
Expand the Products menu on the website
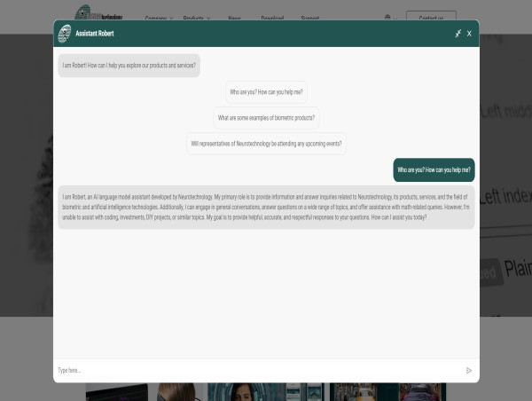(x=197, y=18)
